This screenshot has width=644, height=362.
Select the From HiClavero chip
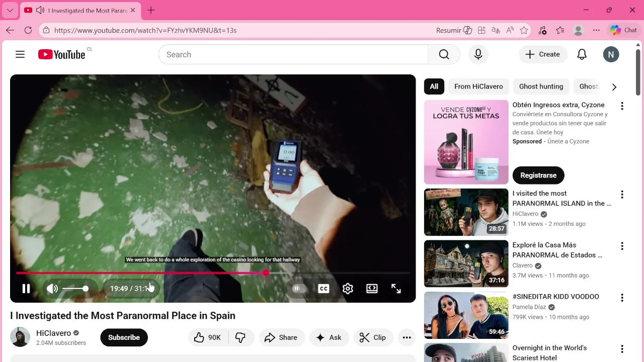point(478,86)
